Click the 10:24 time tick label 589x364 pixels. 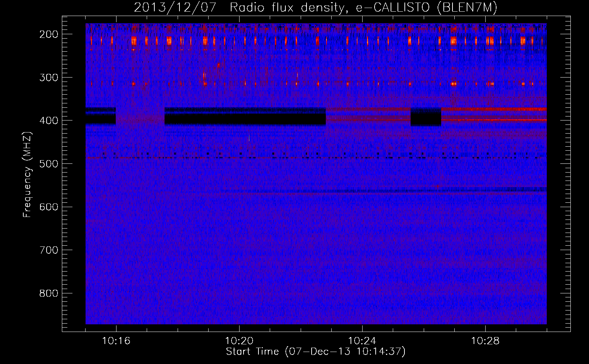click(362, 341)
